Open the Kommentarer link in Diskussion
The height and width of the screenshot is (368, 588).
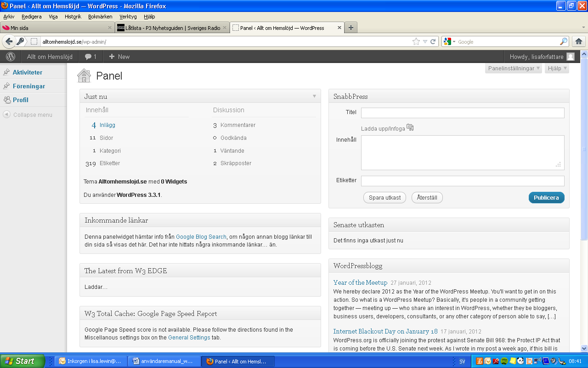coord(238,125)
